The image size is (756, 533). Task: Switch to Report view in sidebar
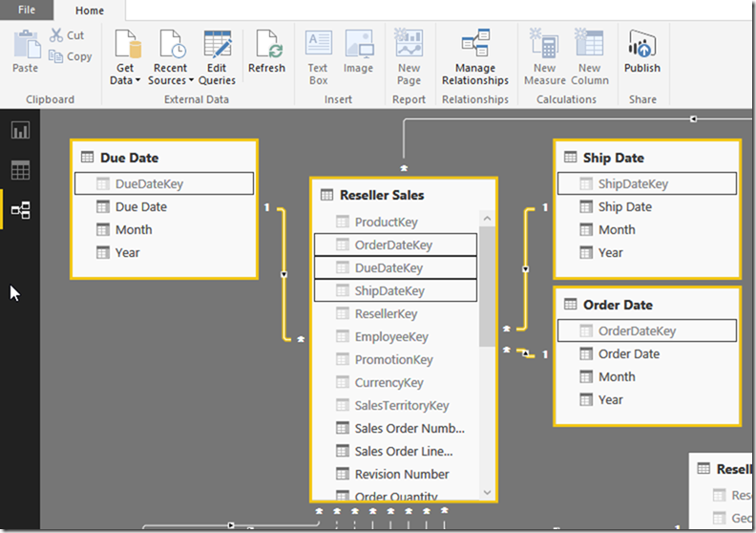(x=20, y=130)
